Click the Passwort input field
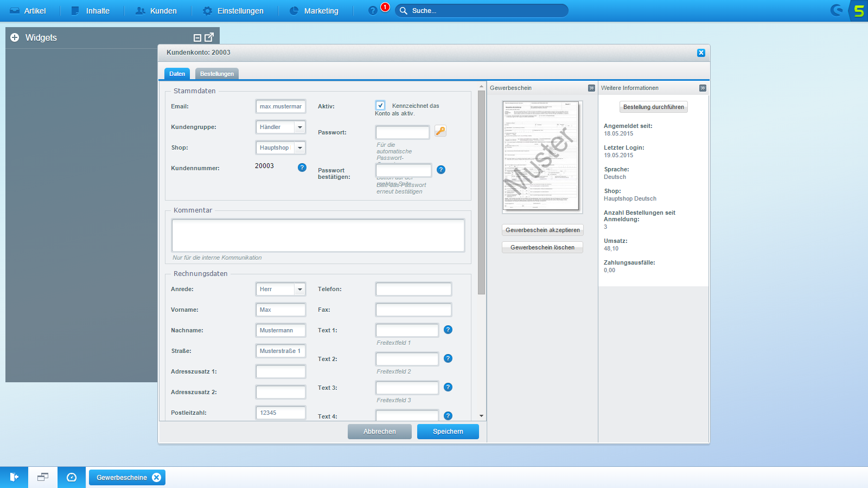The image size is (868, 488). [x=403, y=132]
